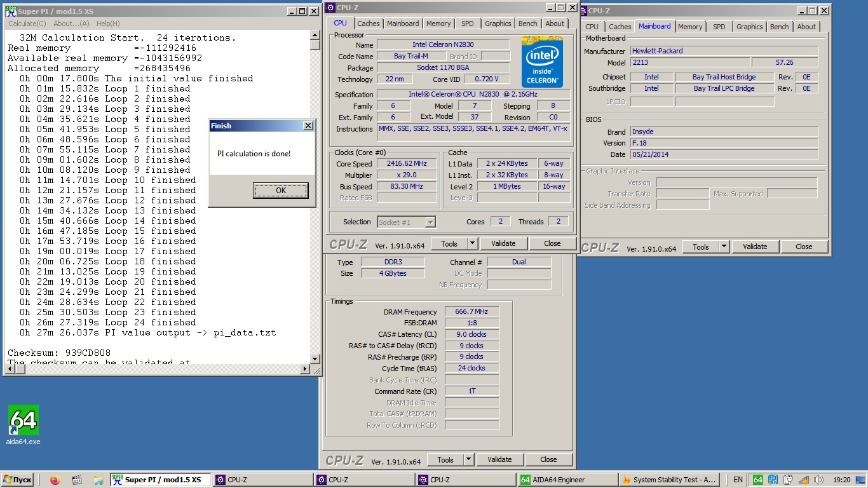The height and width of the screenshot is (488, 868).
Task: Click the DRAM Frequency value 666.7 MHz
Action: [471, 312]
